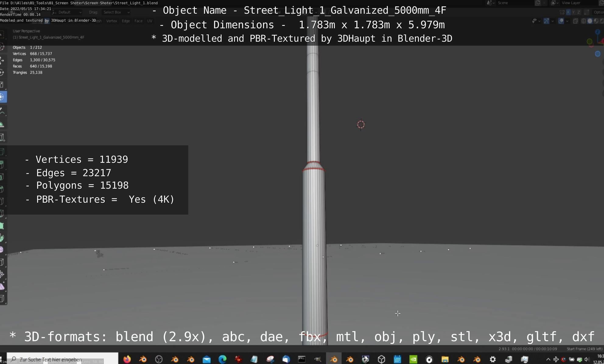
Task: Expand object visibility dropdown arrow
Action: (539, 21)
